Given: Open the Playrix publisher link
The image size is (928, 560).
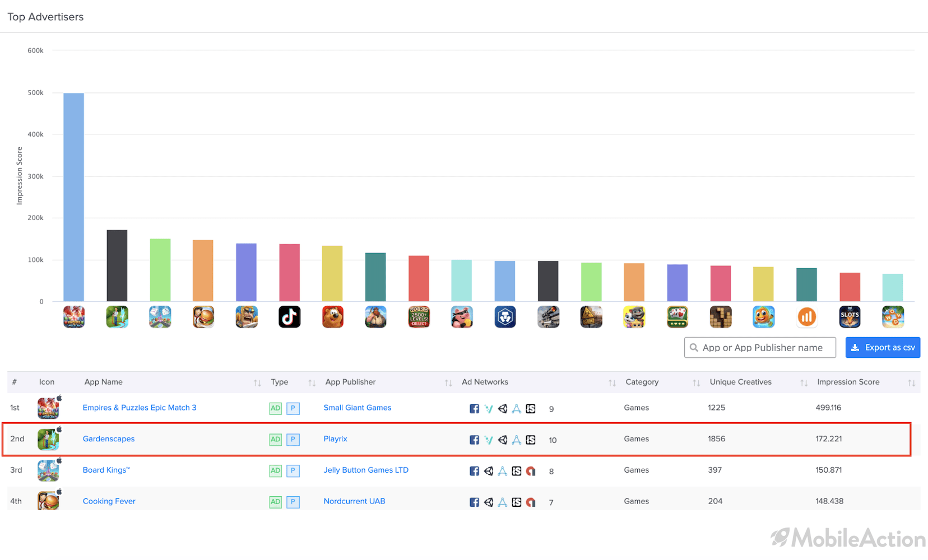Looking at the screenshot, I should coord(336,439).
